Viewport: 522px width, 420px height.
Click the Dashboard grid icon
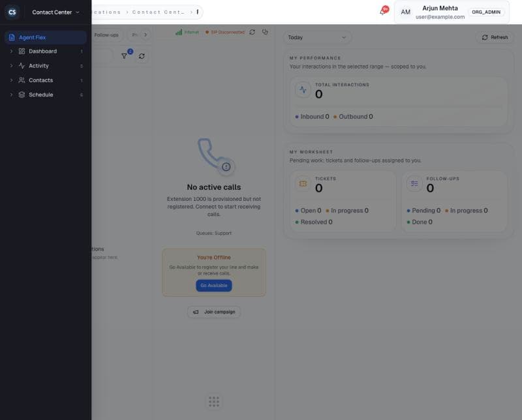pyautogui.click(x=22, y=52)
